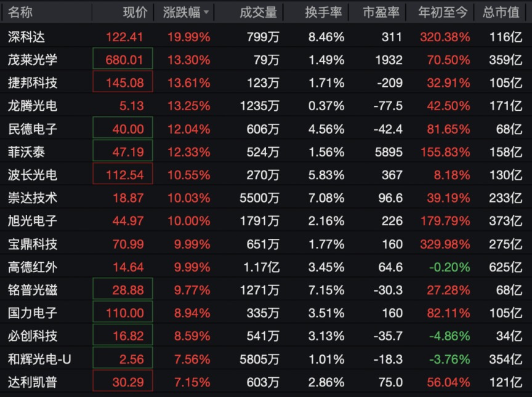Select the boxed price 680.01 of 茂莱光学
The image size is (532, 397).
coord(123,59)
